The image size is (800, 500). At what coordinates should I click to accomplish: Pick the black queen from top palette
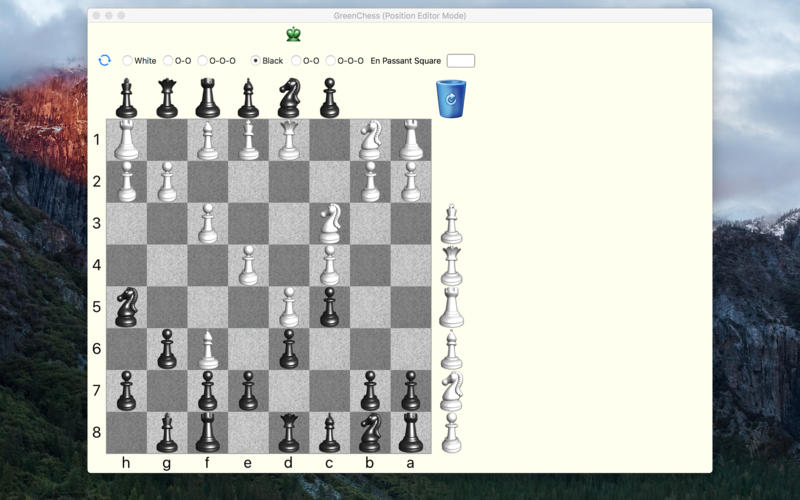coord(167,98)
